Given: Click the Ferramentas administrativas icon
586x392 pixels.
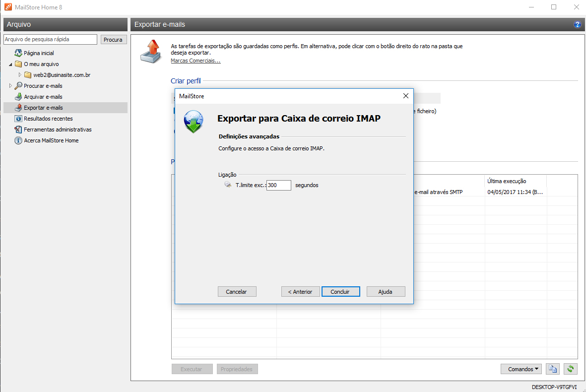Looking at the screenshot, I should (18, 130).
